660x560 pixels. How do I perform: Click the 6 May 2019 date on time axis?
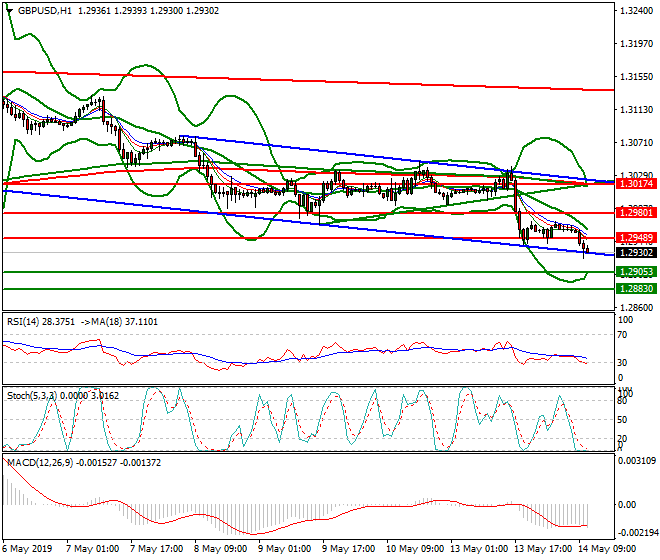27,549
